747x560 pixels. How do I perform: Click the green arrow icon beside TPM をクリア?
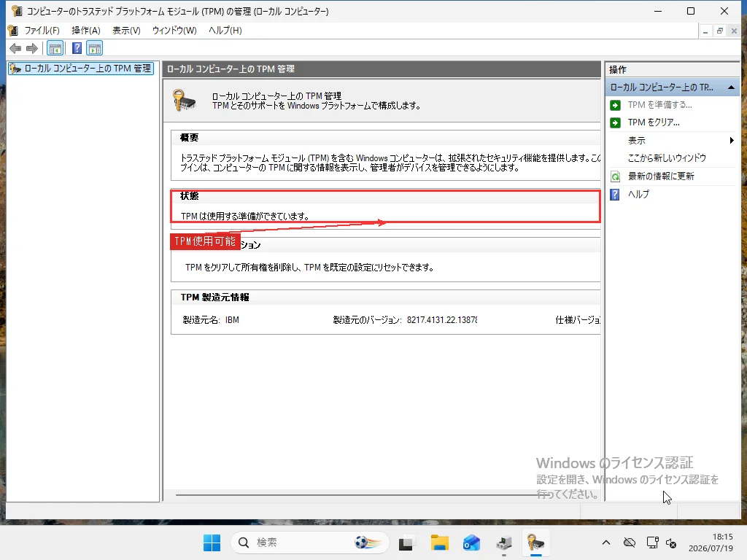pos(616,122)
